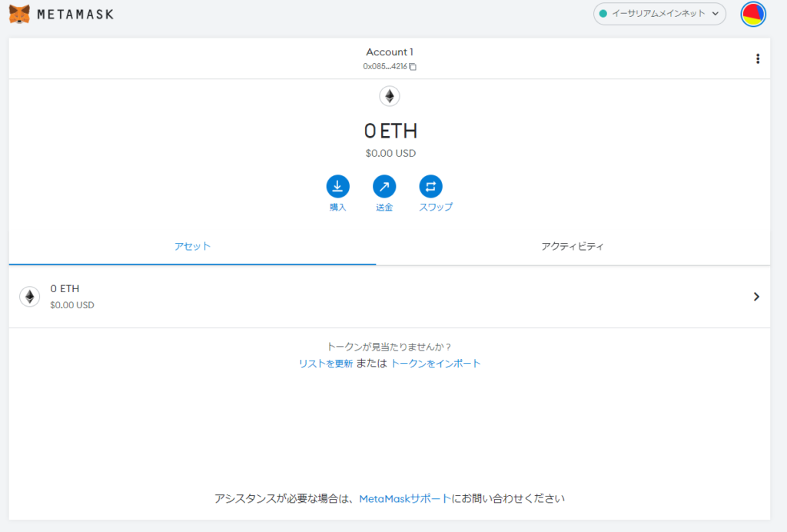Open the account avatar menu
This screenshot has height=532, width=787.
coord(753,14)
